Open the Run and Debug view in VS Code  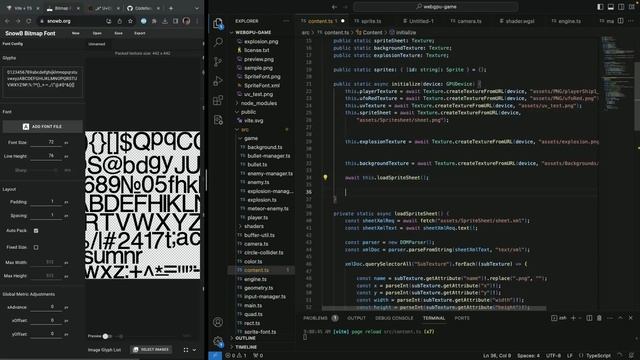(218, 81)
